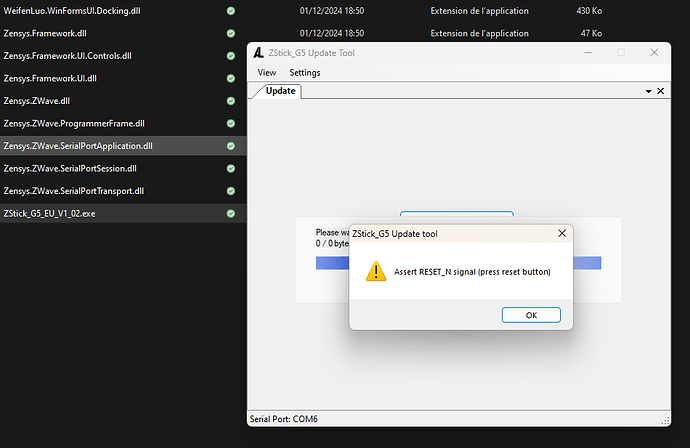Click sync status icon for Zensys.Framework.dll

click(231, 33)
